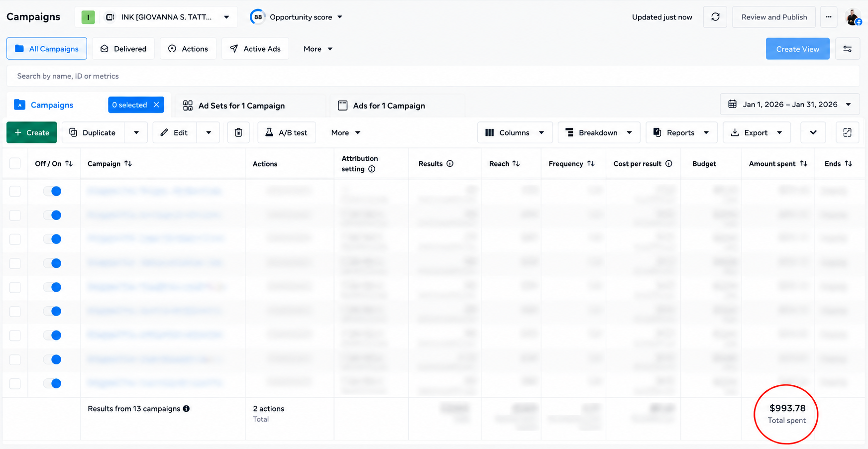The width and height of the screenshot is (868, 449).
Task: Click the A/B test flask button
Action: pyautogui.click(x=287, y=132)
